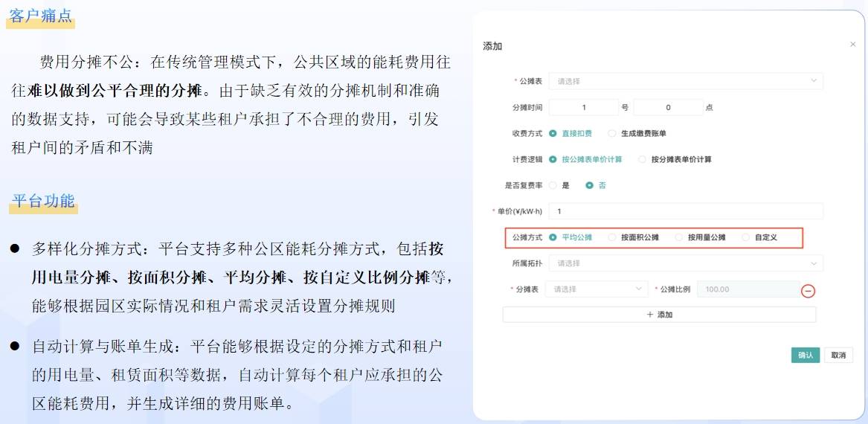Select 是 for 是否复费率
Viewport: 868px width, 424px height.
click(559, 185)
